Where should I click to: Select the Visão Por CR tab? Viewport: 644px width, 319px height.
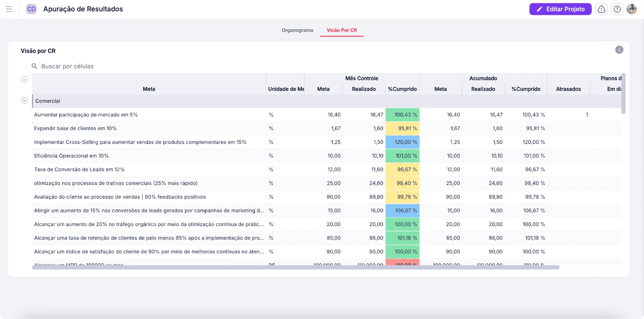tap(342, 30)
